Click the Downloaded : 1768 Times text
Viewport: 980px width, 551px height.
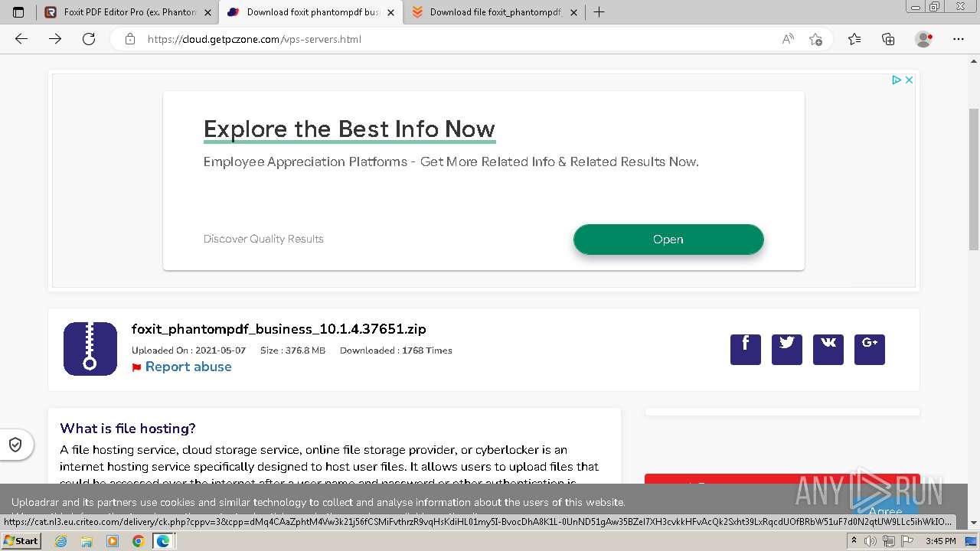(396, 350)
